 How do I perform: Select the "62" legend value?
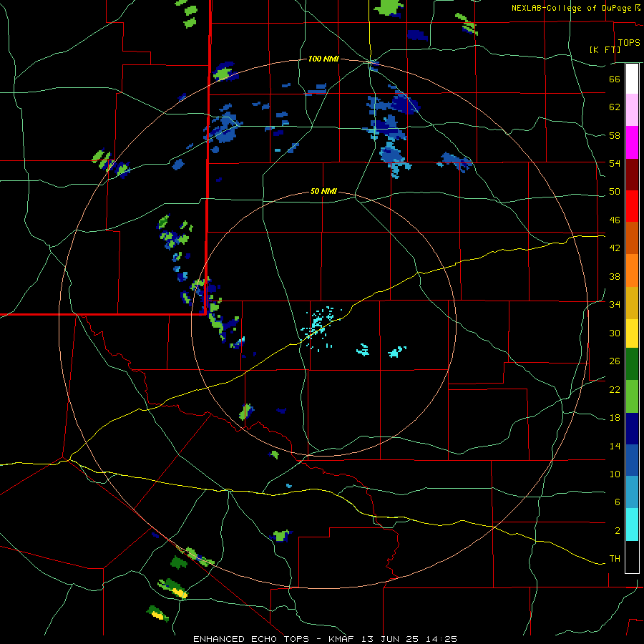(615, 107)
